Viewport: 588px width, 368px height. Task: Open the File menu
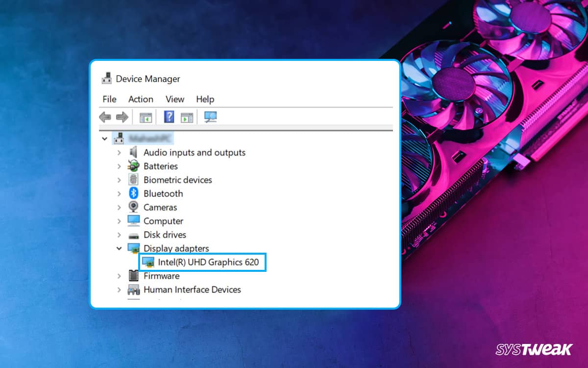(109, 99)
